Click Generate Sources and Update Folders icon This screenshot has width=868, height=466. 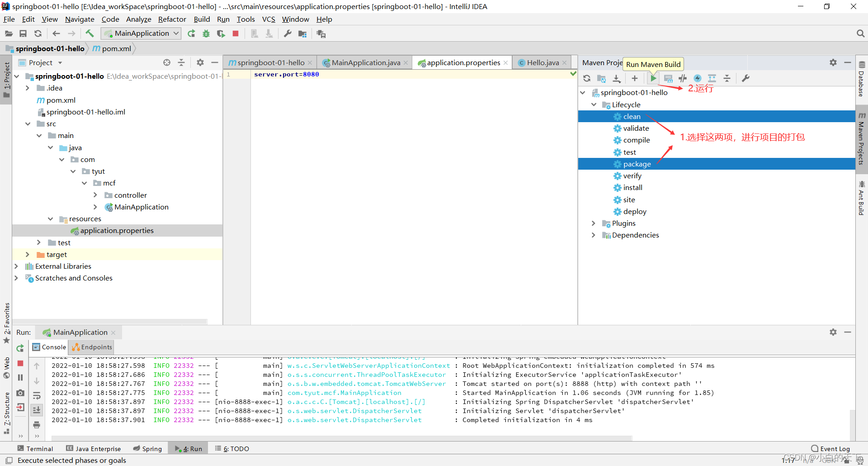(x=601, y=78)
